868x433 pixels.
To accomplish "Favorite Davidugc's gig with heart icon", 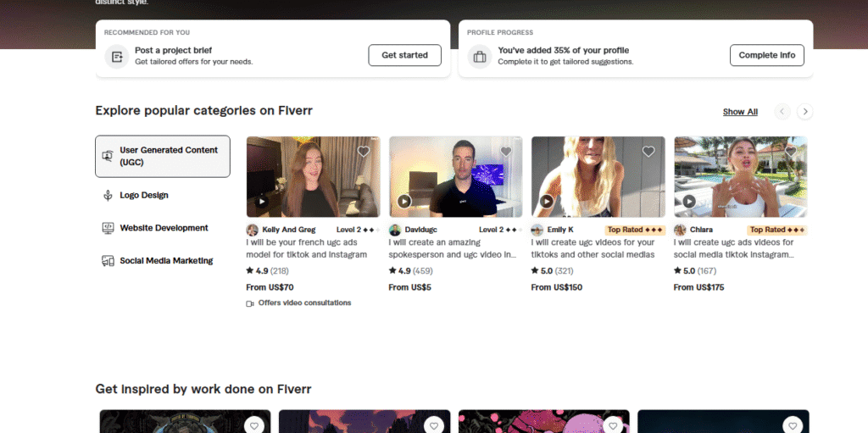I will point(506,152).
